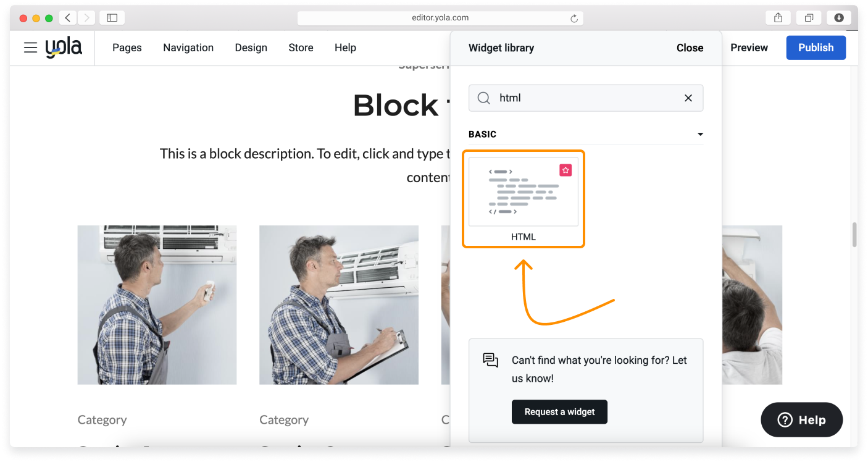Open the Store menu
The image size is (868, 462).
click(301, 48)
